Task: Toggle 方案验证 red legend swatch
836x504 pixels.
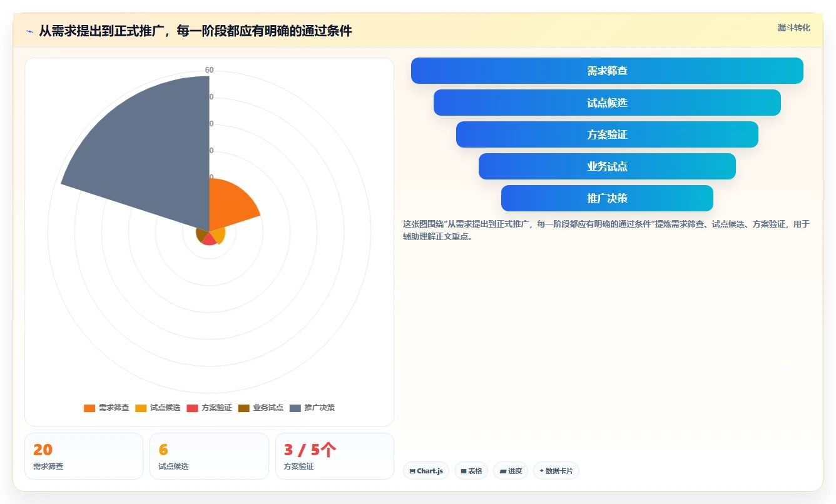Action: (192, 408)
